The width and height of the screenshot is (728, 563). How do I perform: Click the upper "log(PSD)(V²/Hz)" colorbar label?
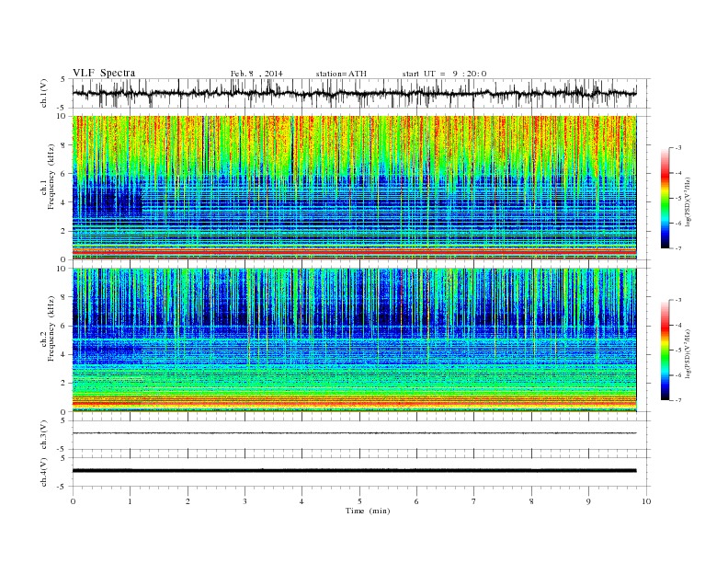(x=688, y=201)
